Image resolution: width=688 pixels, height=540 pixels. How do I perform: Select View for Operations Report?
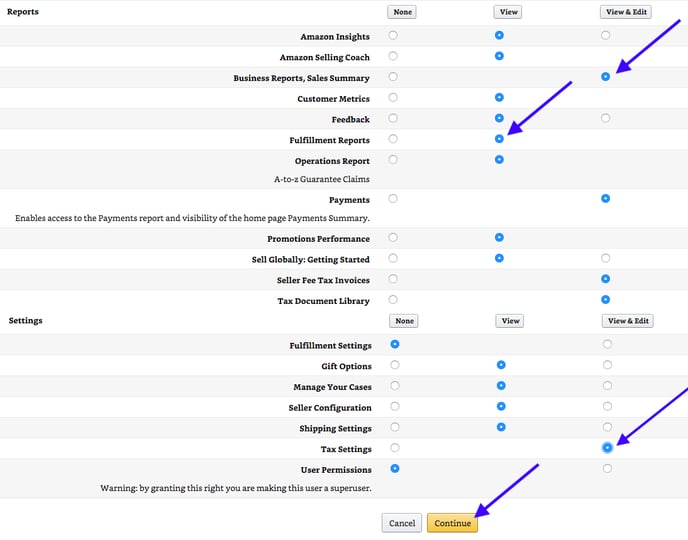pyautogui.click(x=499, y=160)
